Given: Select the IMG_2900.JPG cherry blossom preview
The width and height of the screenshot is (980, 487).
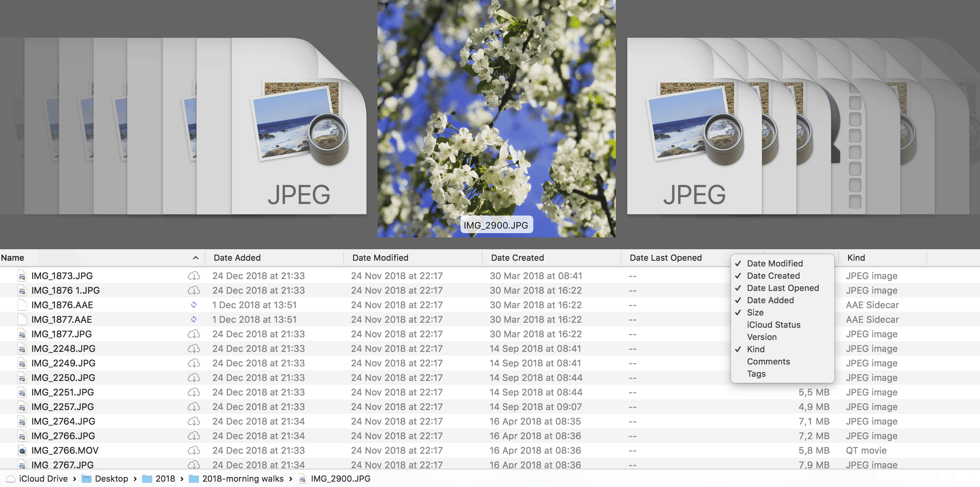Looking at the screenshot, I should tap(496, 119).
